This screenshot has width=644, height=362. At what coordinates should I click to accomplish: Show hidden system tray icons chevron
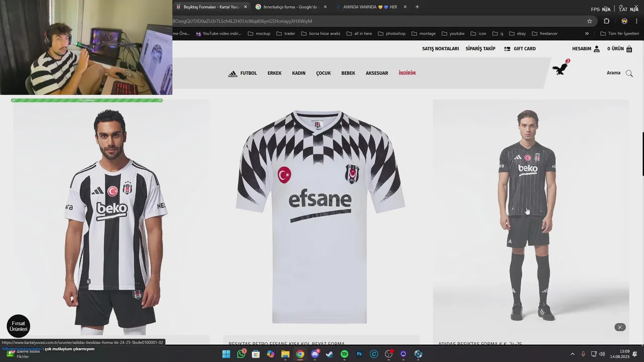pyautogui.click(x=572, y=354)
